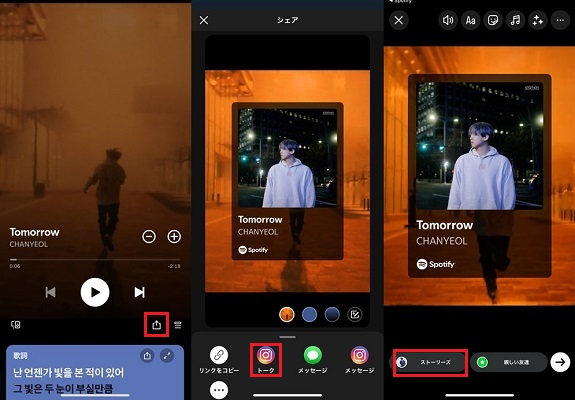The height and width of the screenshot is (400, 575).
Task: Close the シェア share sheet
Action: coord(204,20)
